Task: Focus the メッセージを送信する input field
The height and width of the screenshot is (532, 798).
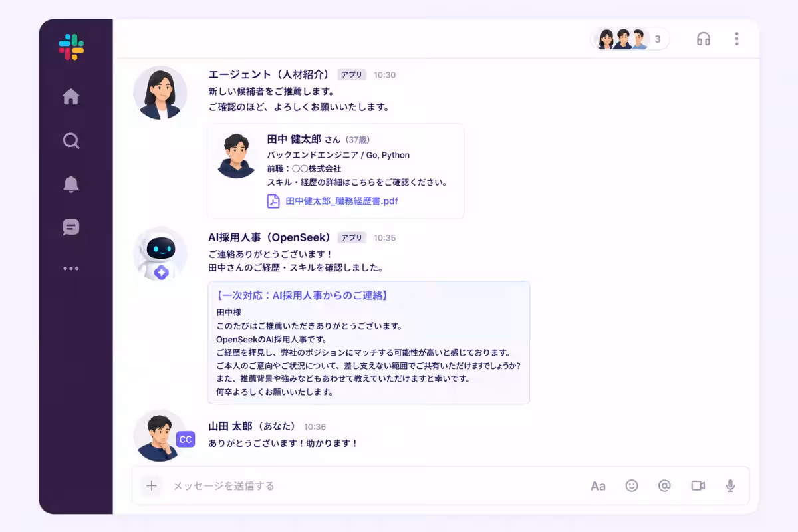Action: click(372, 486)
